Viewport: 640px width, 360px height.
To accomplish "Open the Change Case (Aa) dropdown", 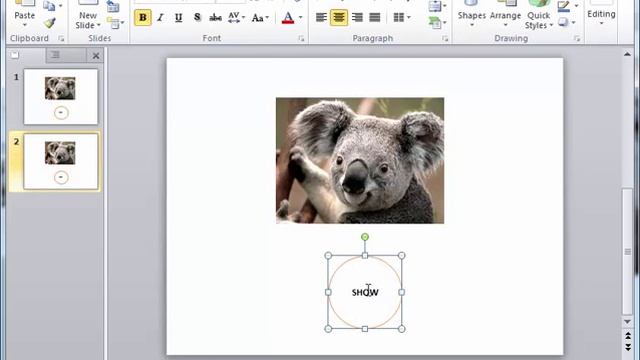I will [x=260, y=18].
